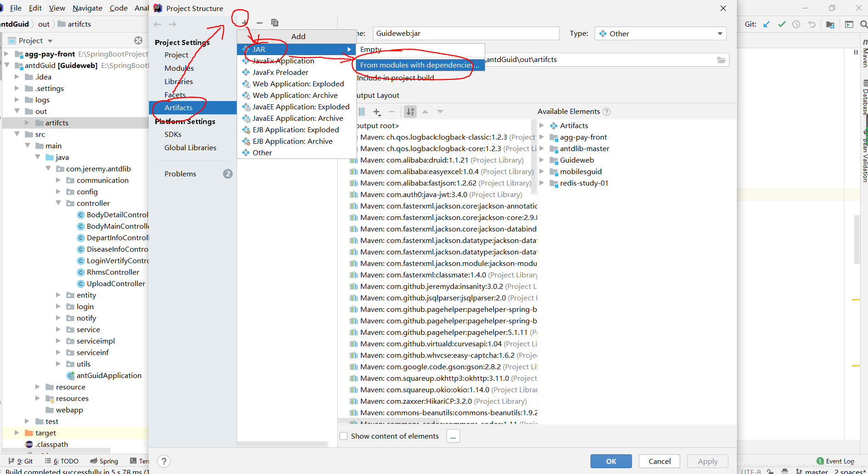Expand the redis-study-01 node in Available Elements
868x474 pixels.
click(x=542, y=183)
